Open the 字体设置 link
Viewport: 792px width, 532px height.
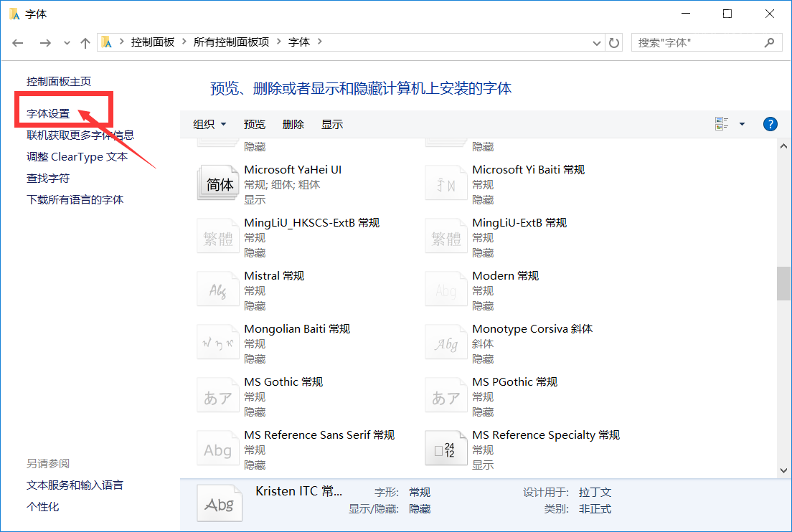pos(48,113)
